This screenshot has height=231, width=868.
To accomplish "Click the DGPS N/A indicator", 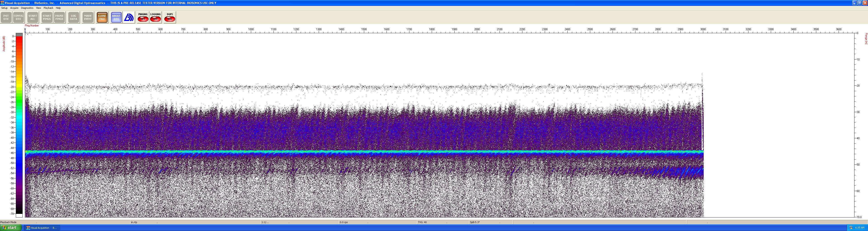I will coord(170,18).
